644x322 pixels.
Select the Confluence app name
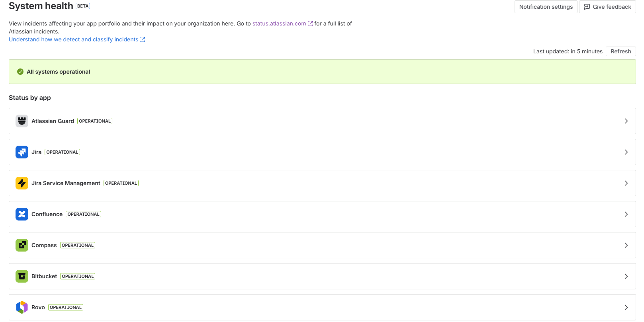click(x=47, y=214)
